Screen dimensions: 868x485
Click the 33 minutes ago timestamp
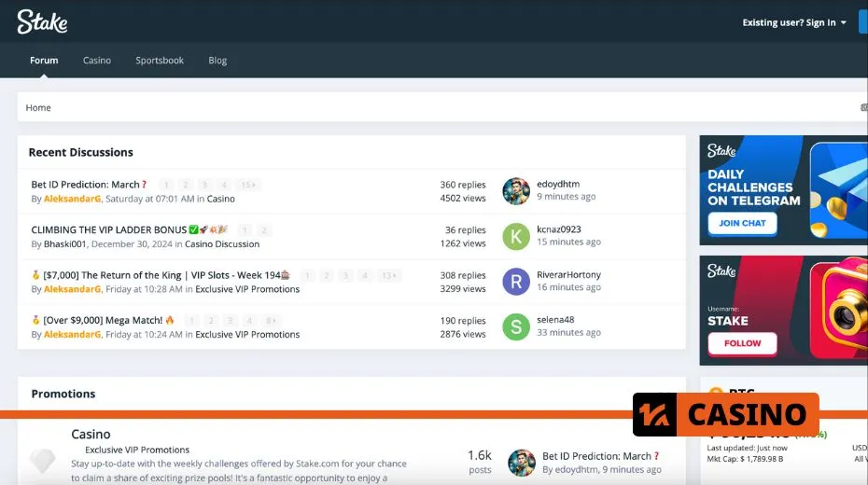[x=568, y=332]
